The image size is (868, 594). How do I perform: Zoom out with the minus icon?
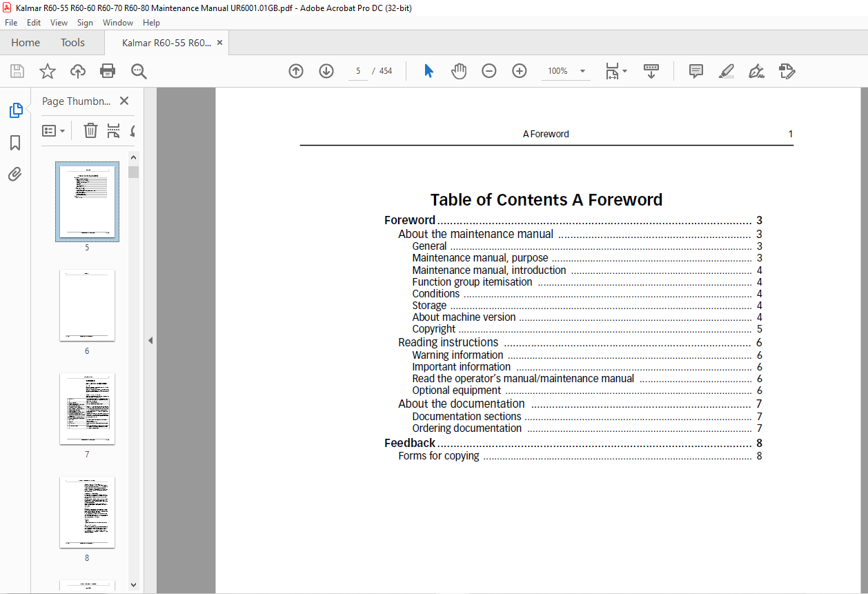coord(489,71)
